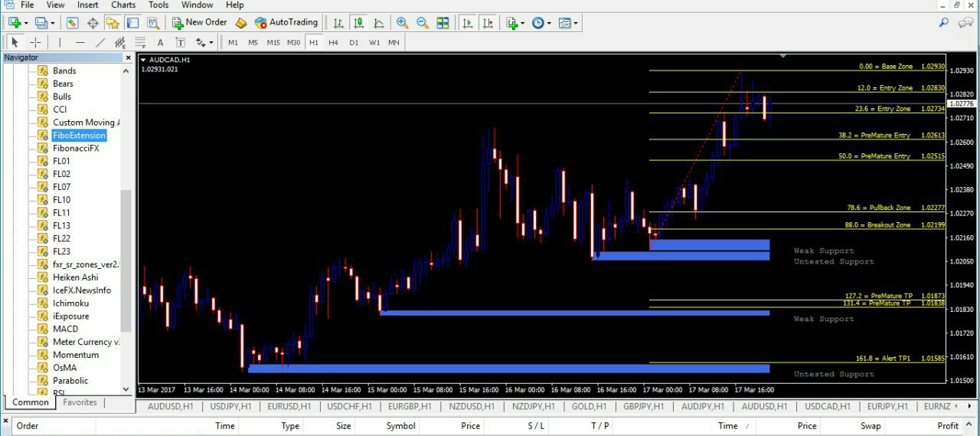
Task: Select the arrow cursor tool
Action: pos(15,42)
